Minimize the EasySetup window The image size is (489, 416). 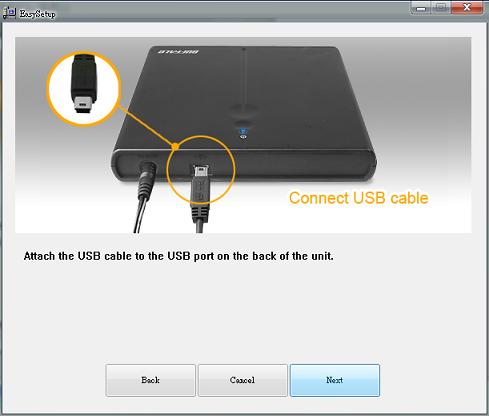[x=421, y=8]
